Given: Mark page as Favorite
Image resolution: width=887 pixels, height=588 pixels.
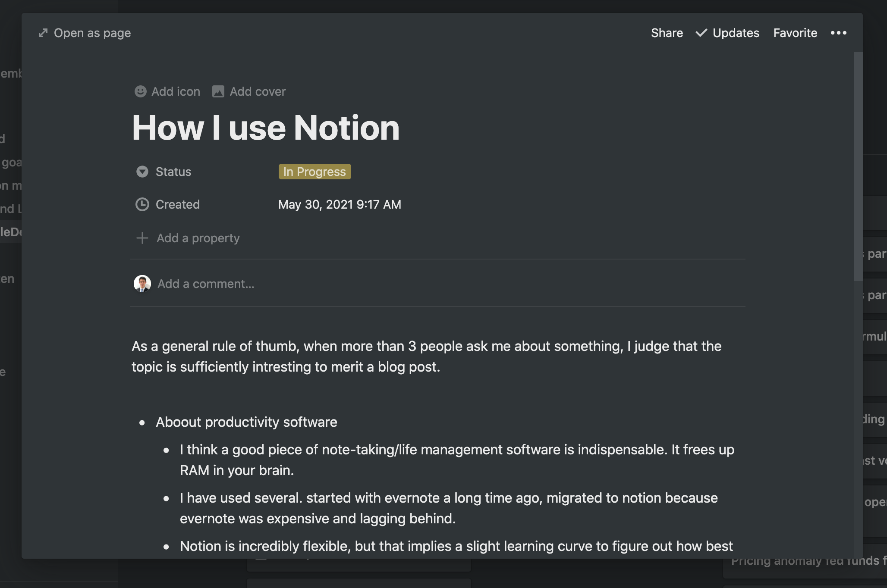Looking at the screenshot, I should tap(795, 33).
